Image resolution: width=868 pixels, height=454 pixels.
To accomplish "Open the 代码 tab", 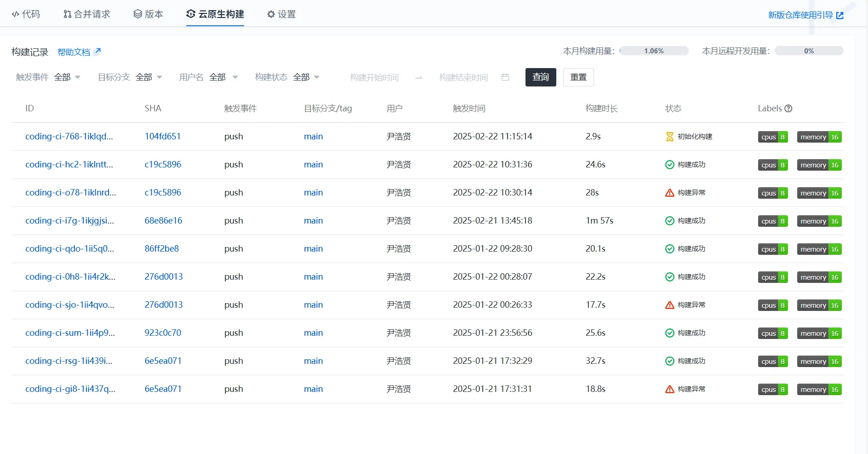I will pos(26,14).
